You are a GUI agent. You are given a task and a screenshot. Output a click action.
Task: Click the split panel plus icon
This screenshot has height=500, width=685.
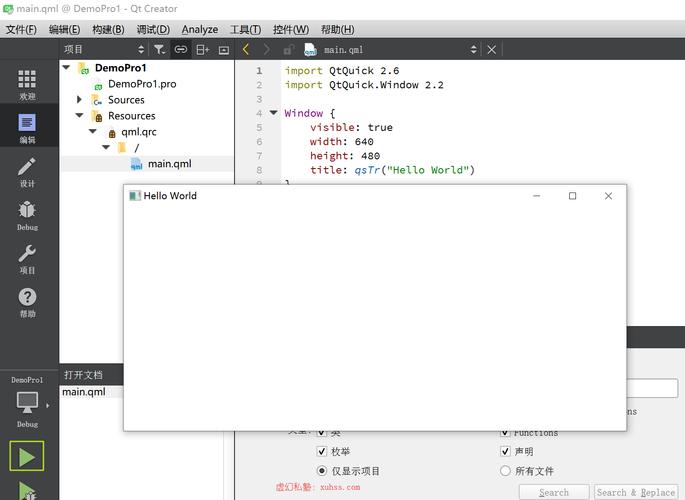click(x=202, y=50)
